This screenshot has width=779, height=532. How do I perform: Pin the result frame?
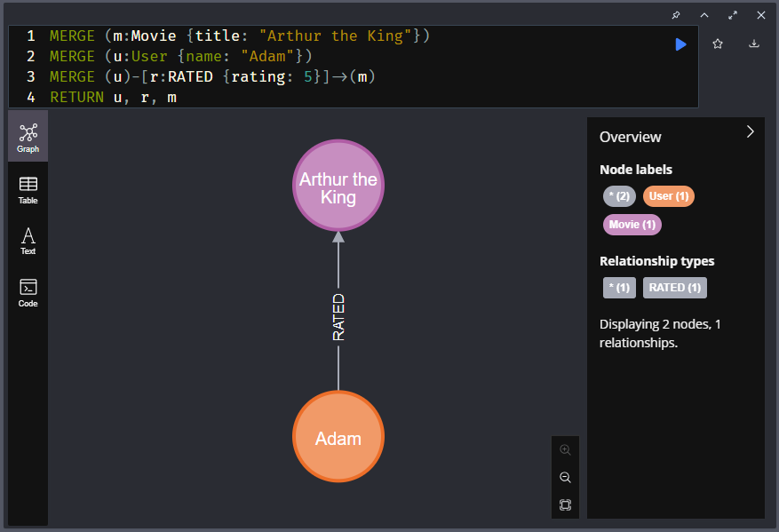pyautogui.click(x=676, y=15)
